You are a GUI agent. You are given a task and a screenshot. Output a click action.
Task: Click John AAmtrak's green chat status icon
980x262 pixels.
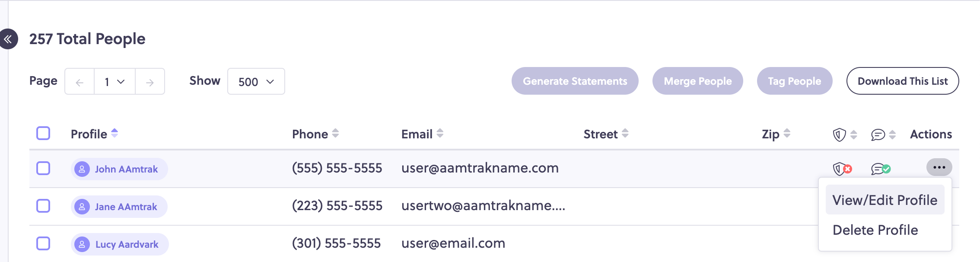click(x=881, y=169)
